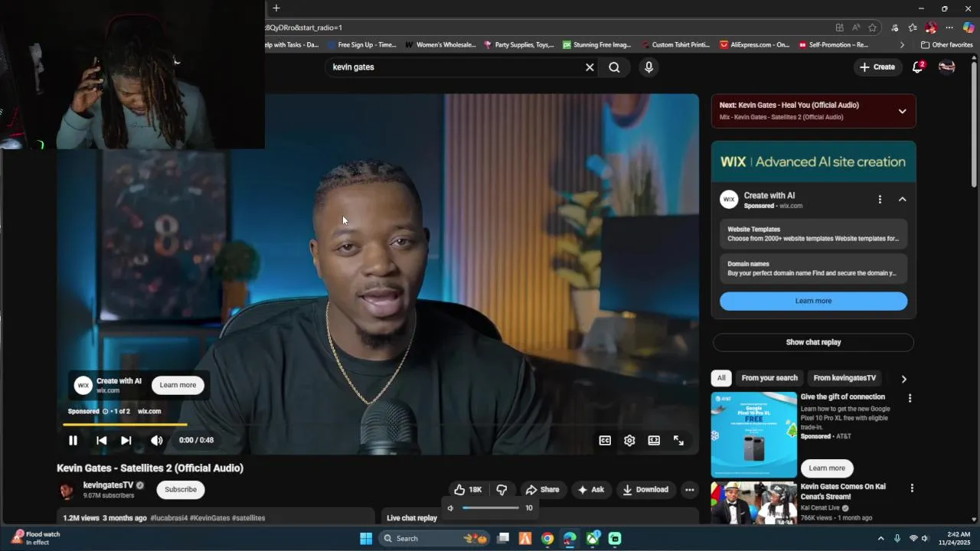Select From kevingatesTV chip
This screenshot has width=980, height=551.
point(844,378)
